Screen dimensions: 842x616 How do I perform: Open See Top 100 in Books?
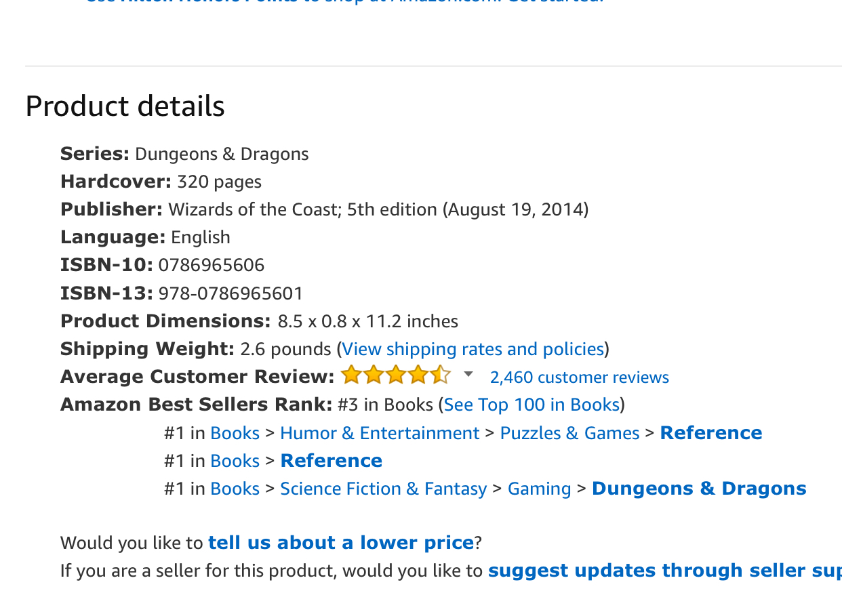pyautogui.click(x=532, y=405)
